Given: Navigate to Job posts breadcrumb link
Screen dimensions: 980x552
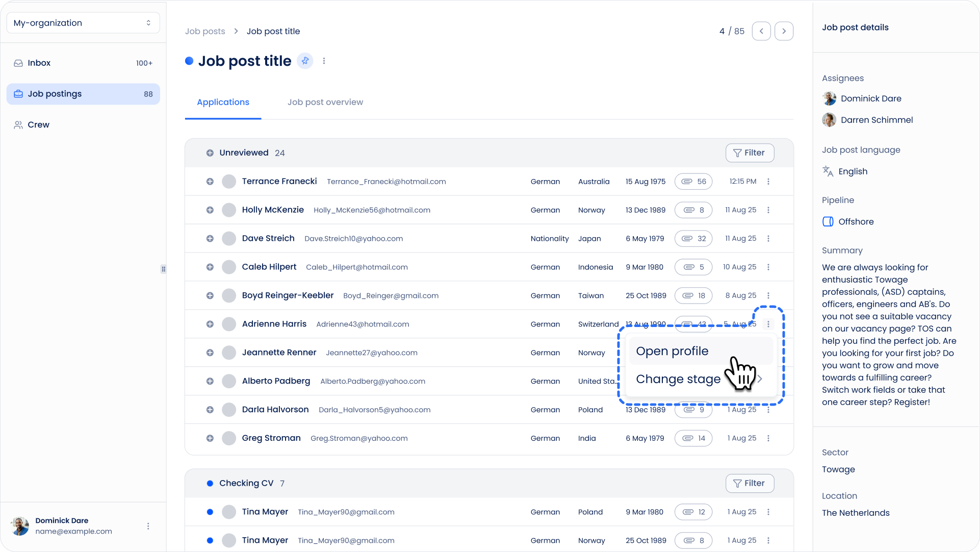Looking at the screenshot, I should coord(205,31).
